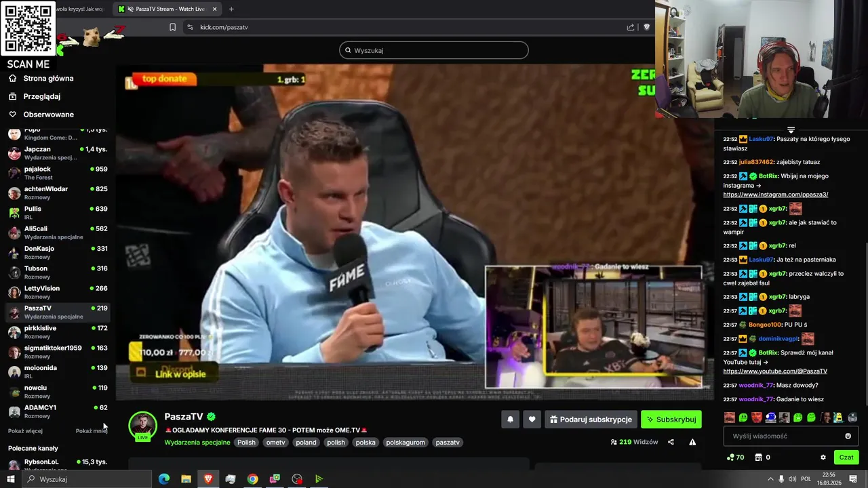The height and width of the screenshot is (488, 868).
Task: Select the ometv tag
Action: click(276, 443)
